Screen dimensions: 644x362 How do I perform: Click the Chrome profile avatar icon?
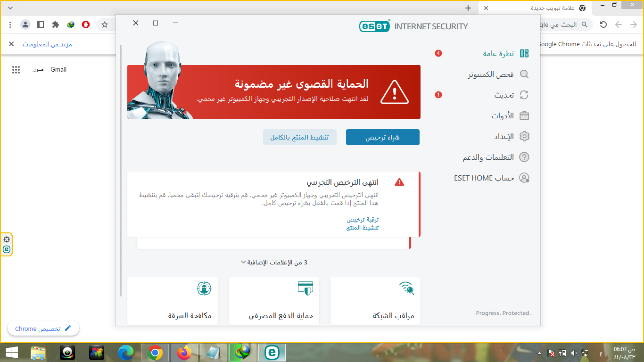tap(25, 25)
